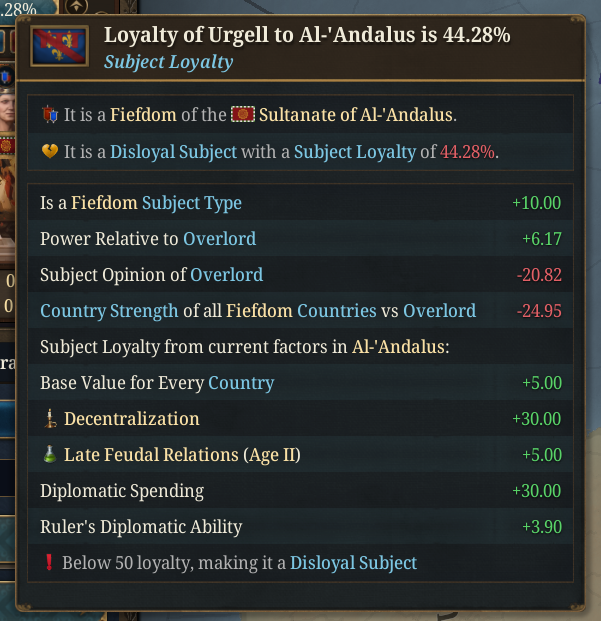The width and height of the screenshot is (601, 621).
Task: Click the Decentralization candle icon
Action: (49, 419)
